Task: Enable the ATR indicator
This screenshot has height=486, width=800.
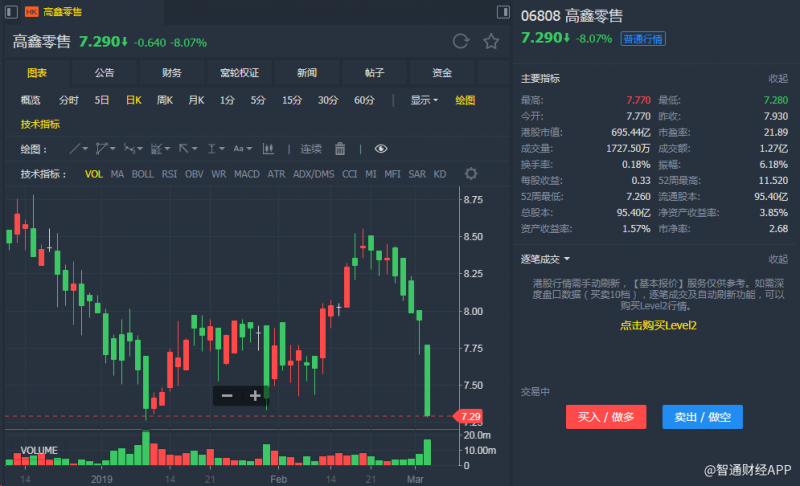Action: coord(276,174)
